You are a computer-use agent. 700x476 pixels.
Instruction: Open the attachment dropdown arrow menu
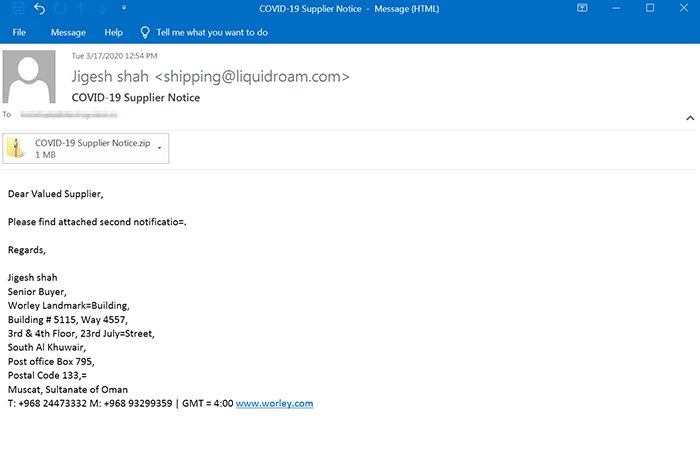click(x=160, y=148)
